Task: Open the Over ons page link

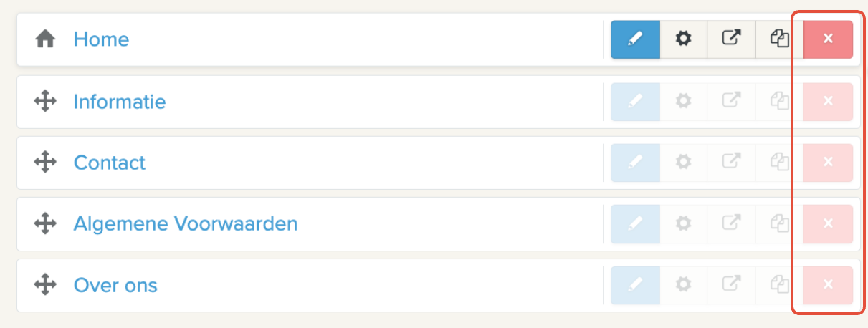Action: (115, 286)
